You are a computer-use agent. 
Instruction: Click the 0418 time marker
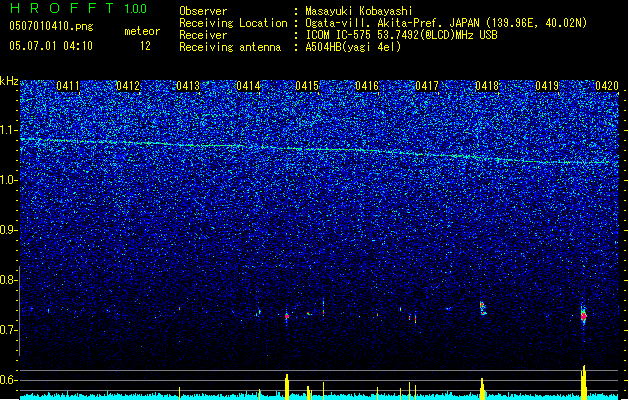coord(487,86)
